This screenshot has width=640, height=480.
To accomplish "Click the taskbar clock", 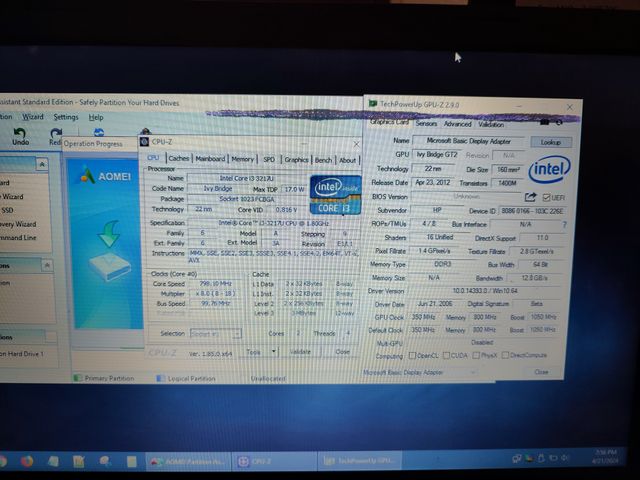I will click(x=606, y=457).
